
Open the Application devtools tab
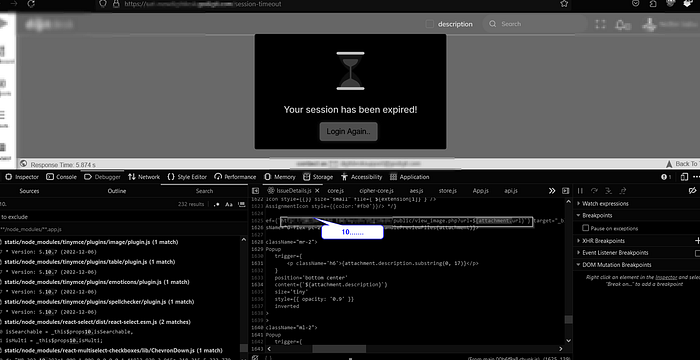[409, 177]
